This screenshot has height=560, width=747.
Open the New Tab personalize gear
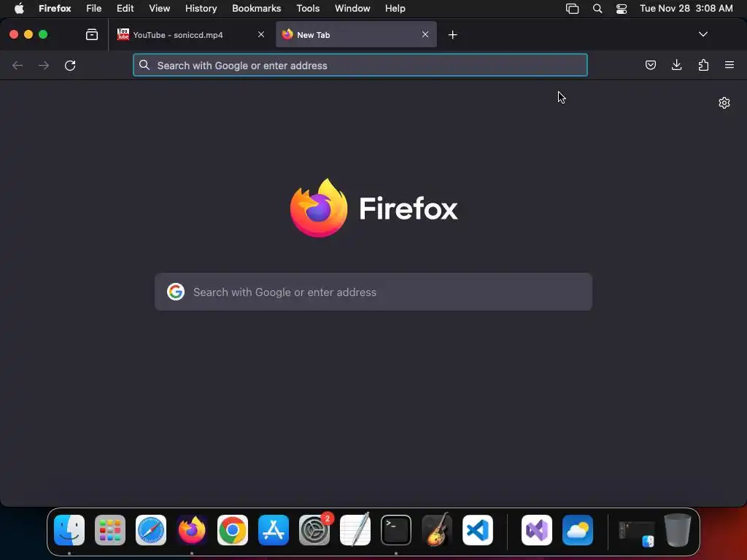click(724, 103)
